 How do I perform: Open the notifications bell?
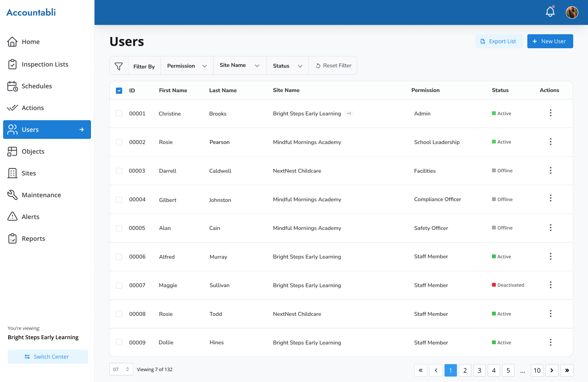point(550,12)
